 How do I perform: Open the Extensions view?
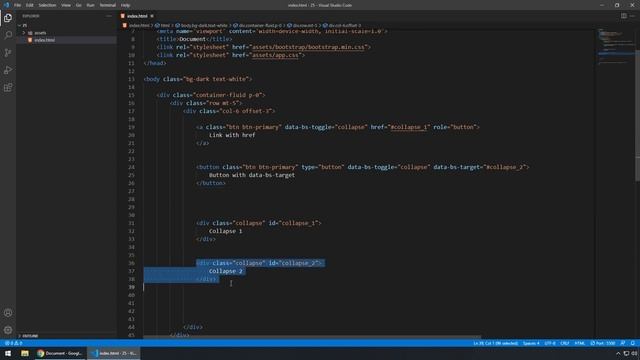(8, 88)
